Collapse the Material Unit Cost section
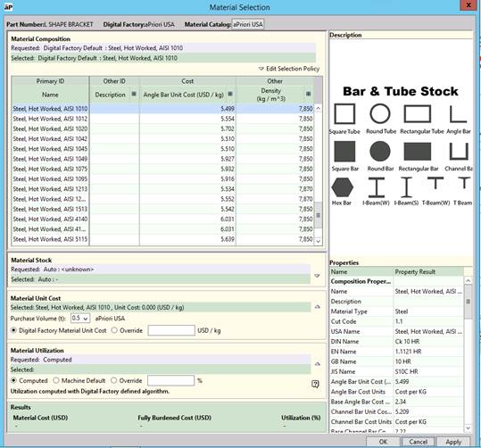Screen dimensions: 481x448 point(318,307)
